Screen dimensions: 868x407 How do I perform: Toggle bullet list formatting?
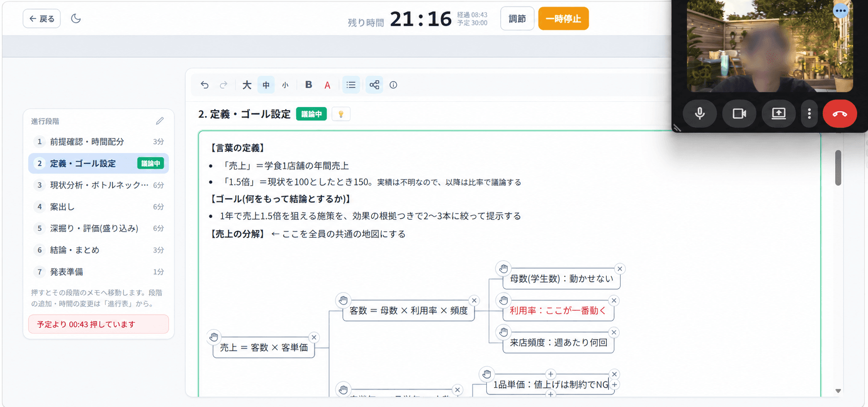[351, 85]
